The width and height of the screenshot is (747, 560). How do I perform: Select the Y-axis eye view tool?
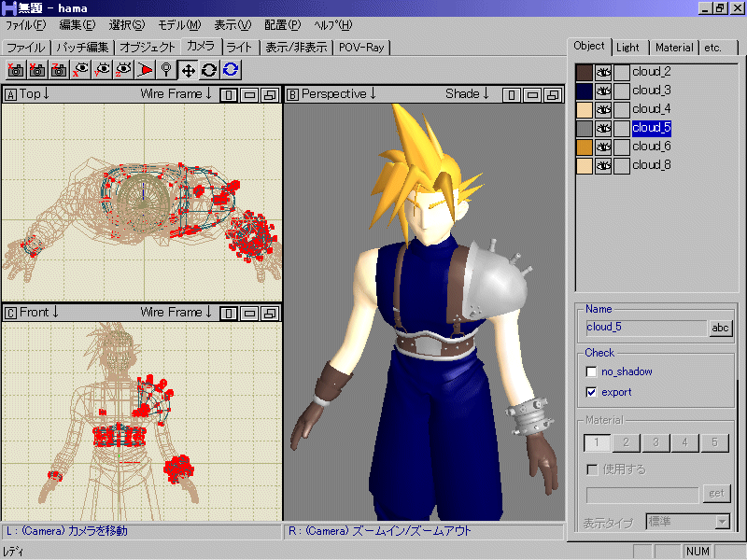coord(103,70)
